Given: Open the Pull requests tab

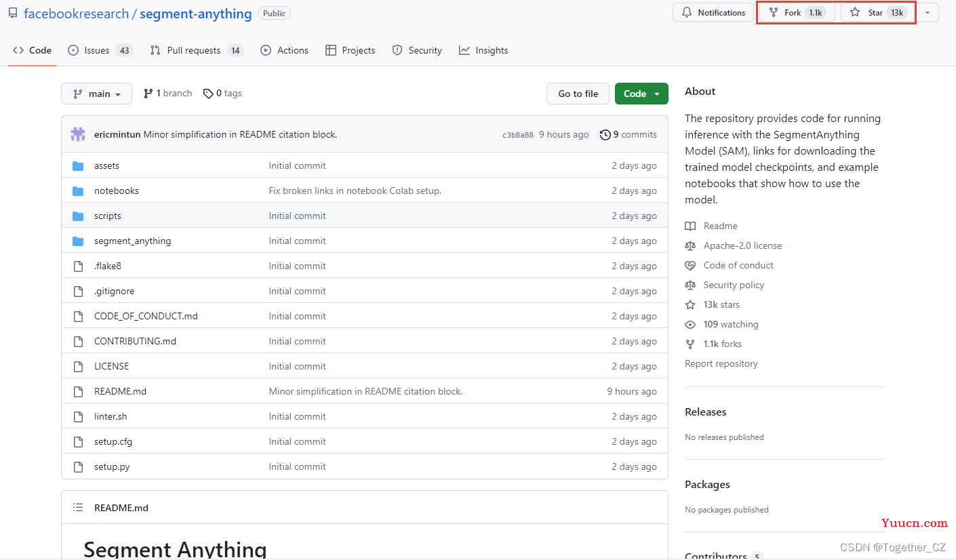Looking at the screenshot, I should coord(197,50).
